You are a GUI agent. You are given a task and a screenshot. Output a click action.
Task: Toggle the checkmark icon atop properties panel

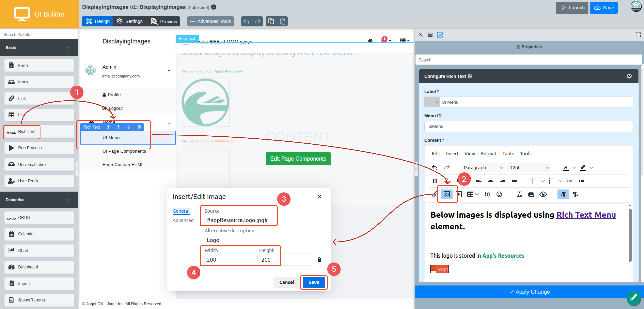pyautogui.click(x=440, y=35)
